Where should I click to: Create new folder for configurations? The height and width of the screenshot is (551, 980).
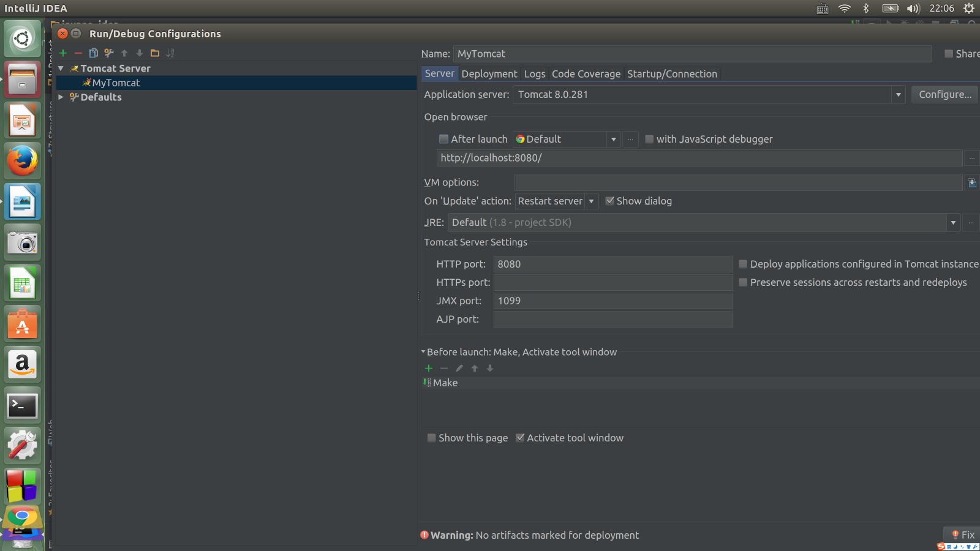[x=155, y=53]
